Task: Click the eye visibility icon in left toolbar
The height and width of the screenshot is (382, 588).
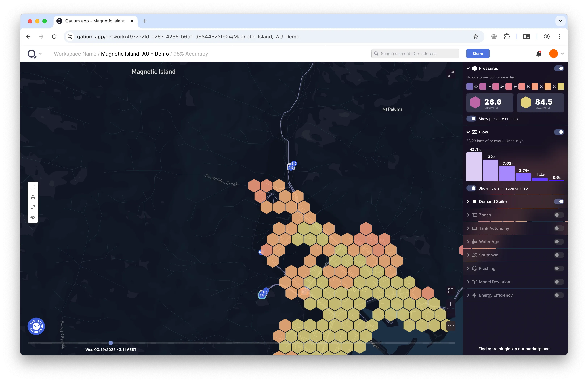Action: pos(33,217)
